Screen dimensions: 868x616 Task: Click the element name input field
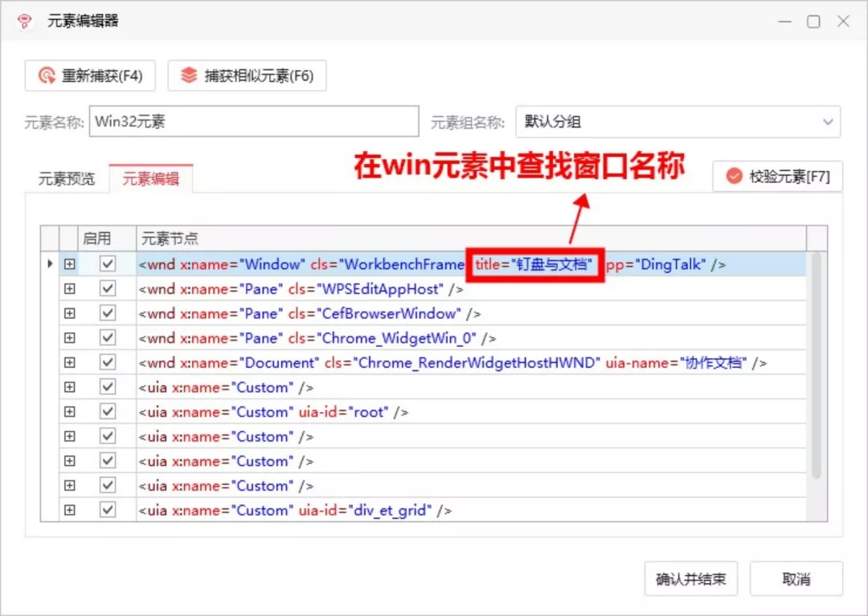(253, 121)
